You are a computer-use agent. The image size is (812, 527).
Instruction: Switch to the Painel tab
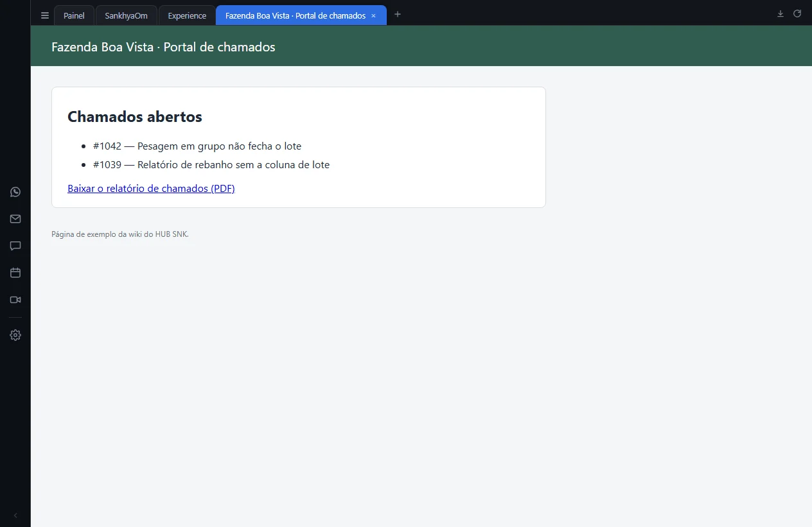coord(74,15)
